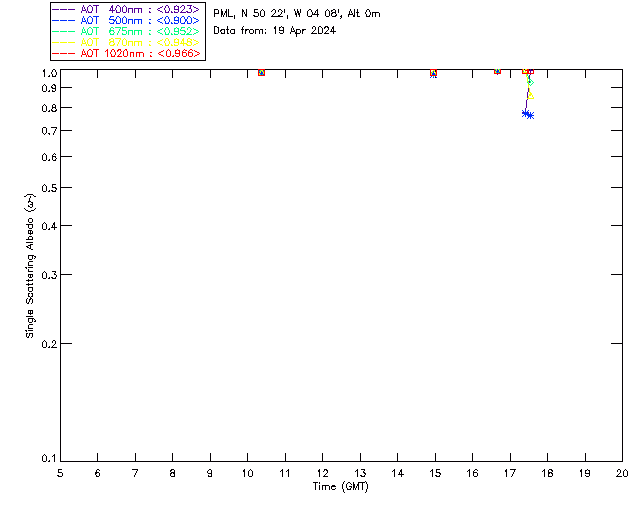Click the AOT 500nm legend entry
Screen dimensions: 640x512
(x=126, y=20)
